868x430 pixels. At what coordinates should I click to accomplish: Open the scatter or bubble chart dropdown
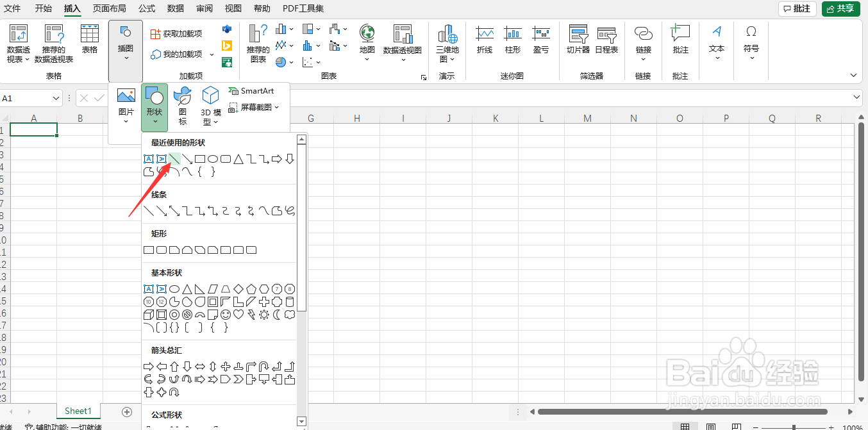click(312, 62)
